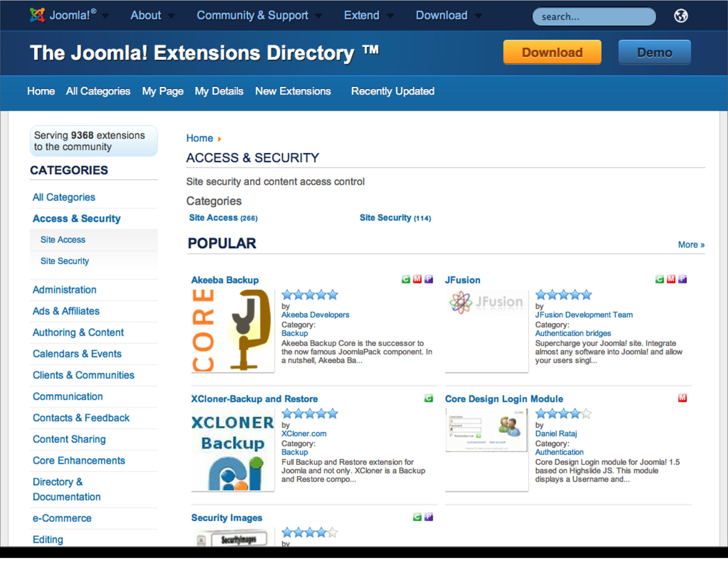Viewport: 728px width, 561px height.
Task: Open the Download dropdown in top bar
Action: [449, 15]
